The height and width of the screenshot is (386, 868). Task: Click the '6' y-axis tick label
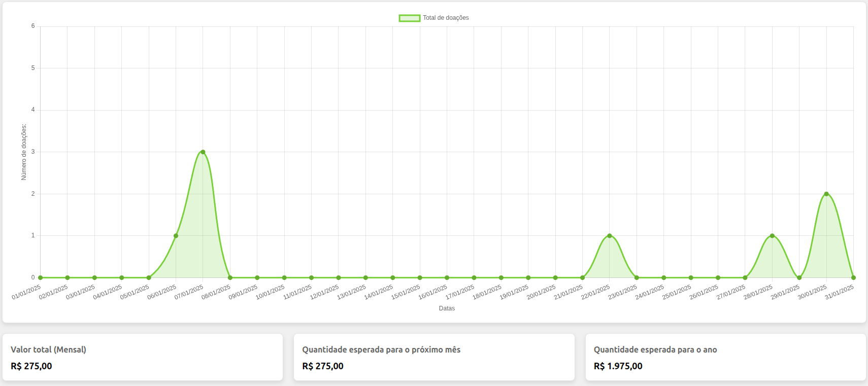(x=33, y=26)
